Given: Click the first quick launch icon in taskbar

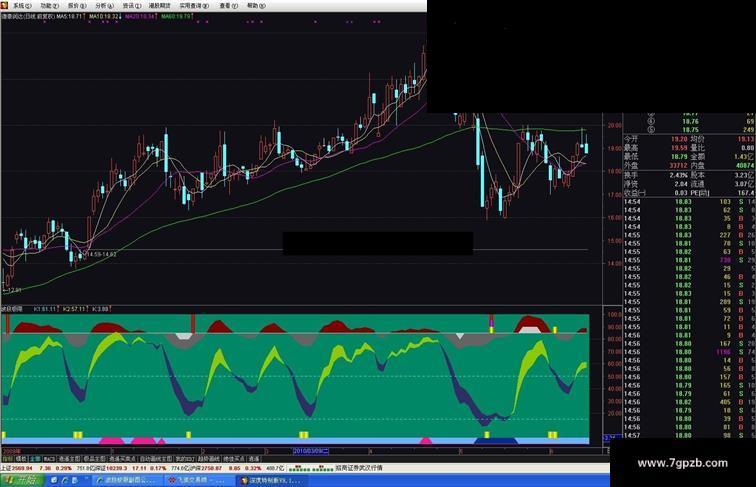Looking at the screenshot, I should tap(54, 480).
